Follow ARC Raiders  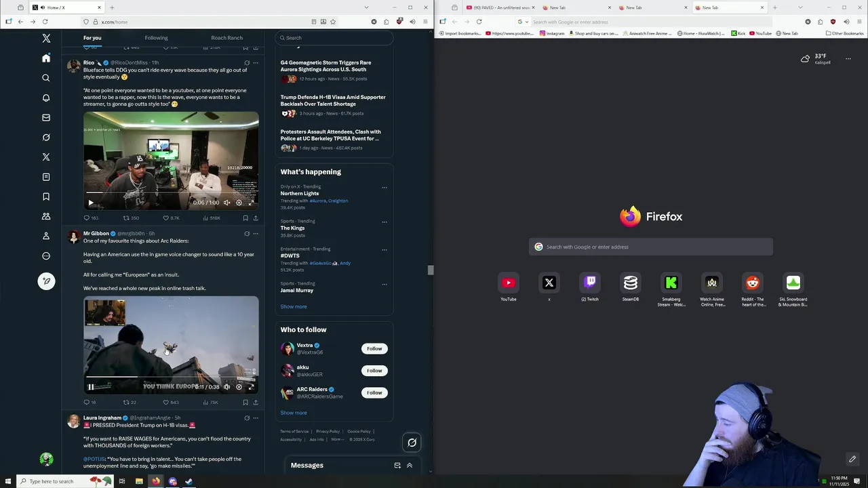(x=374, y=392)
